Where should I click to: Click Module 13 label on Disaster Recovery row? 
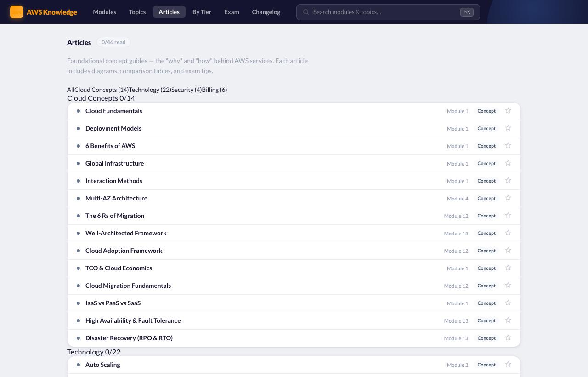(x=456, y=338)
